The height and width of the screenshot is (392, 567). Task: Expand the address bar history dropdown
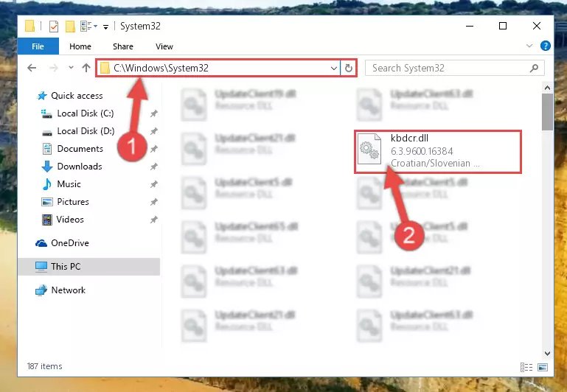[x=334, y=68]
